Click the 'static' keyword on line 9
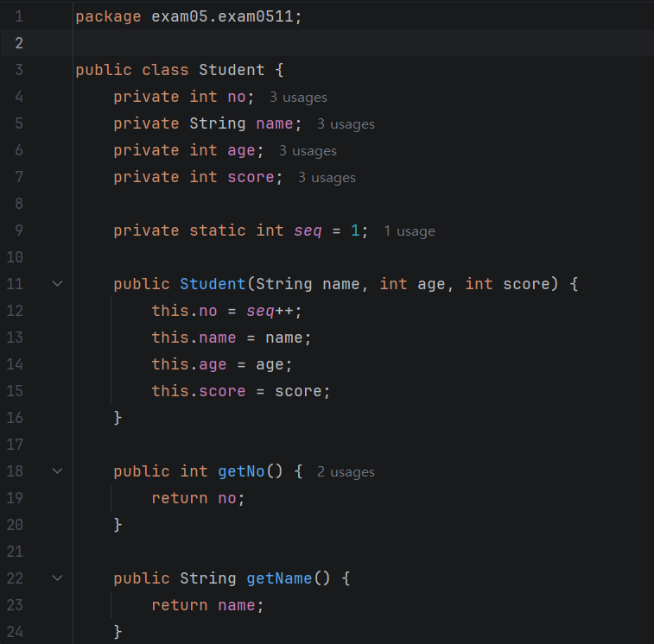This screenshot has width=654, height=644. tap(218, 230)
